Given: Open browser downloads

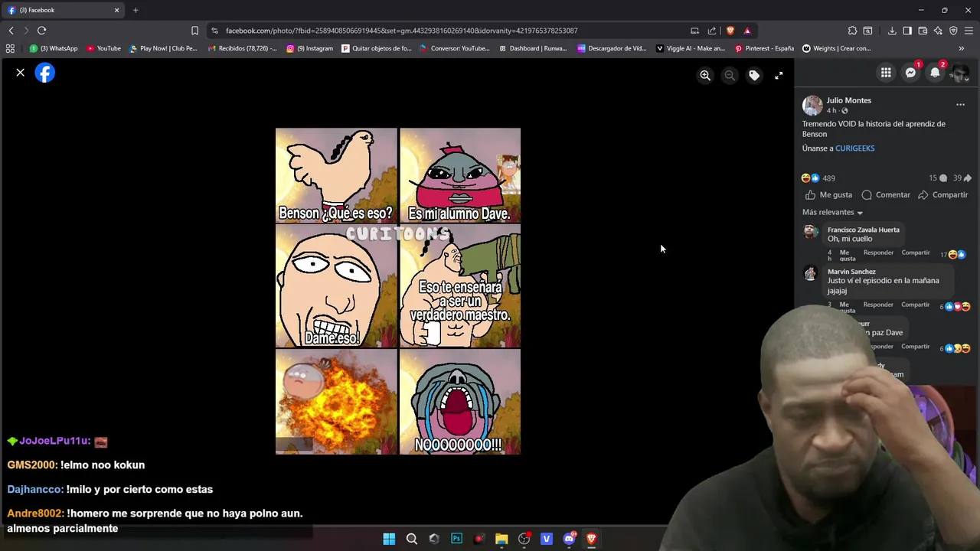Looking at the screenshot, I should click(x=892, y=31).
